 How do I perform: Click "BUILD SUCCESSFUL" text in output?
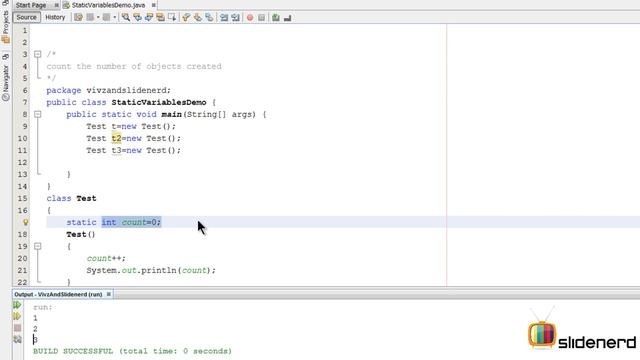(x=73, y=351)
